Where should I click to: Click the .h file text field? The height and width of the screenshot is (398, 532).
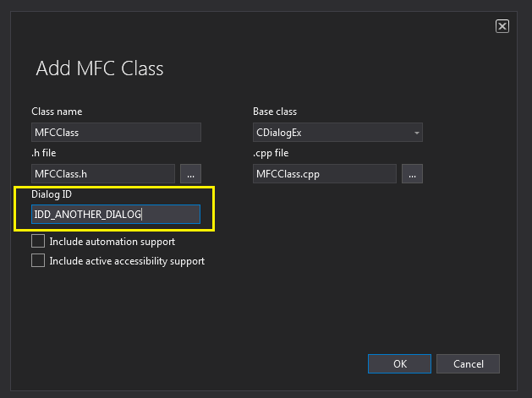click(103, 173)
